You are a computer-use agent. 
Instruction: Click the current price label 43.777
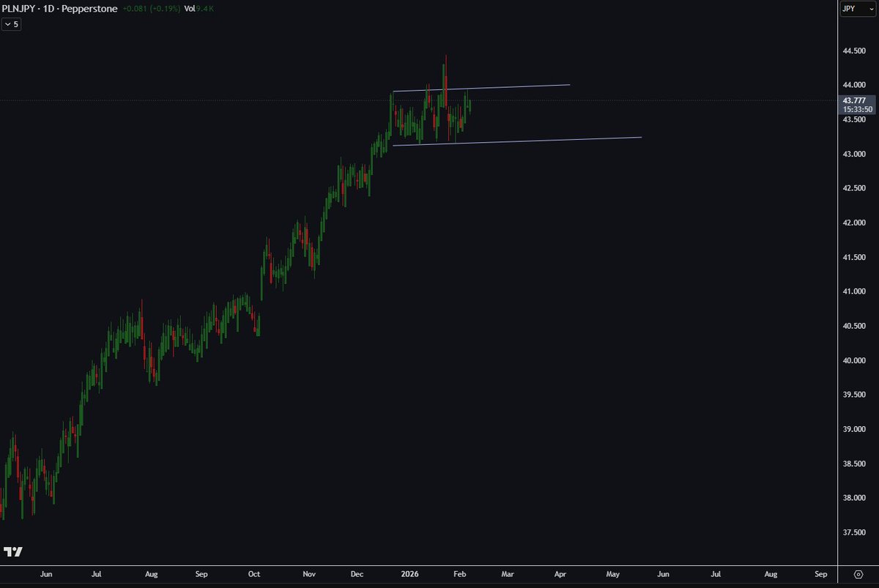tap(854, 100)
